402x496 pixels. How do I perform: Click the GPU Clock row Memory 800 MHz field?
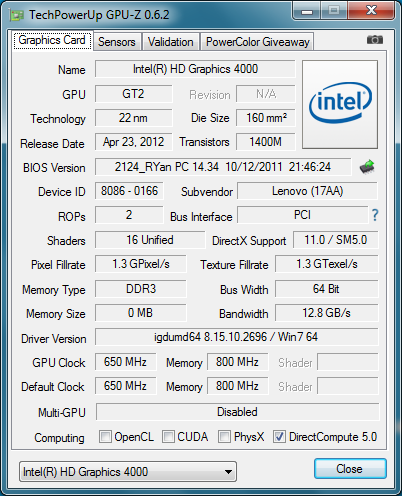coord(238,362)
